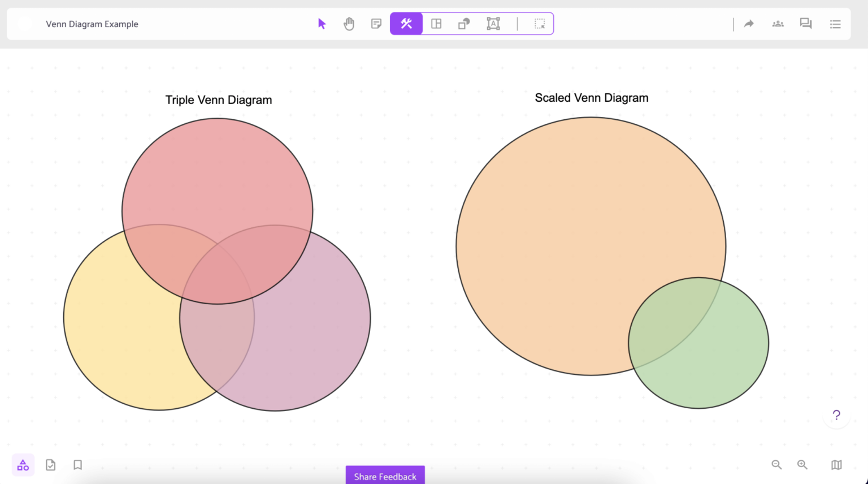Choose the marquee selection tool
The width and height of the screenshot is (868, 484).
click(x=539, y=23)
